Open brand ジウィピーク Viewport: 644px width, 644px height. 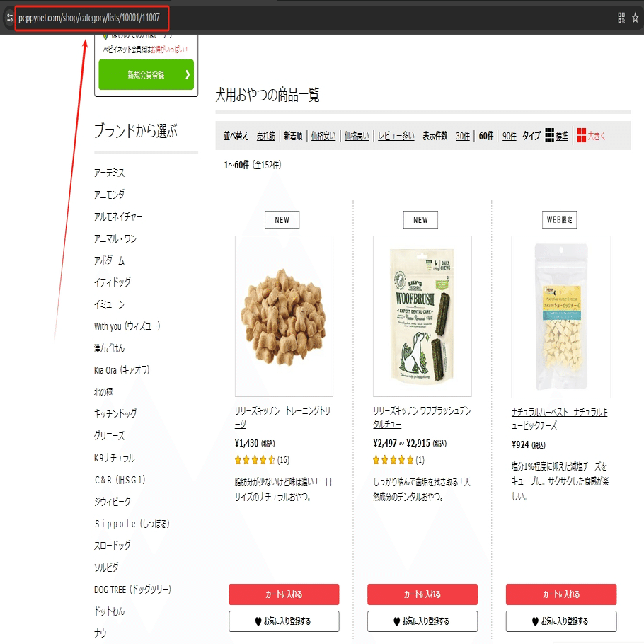pyautogui.click(x=113, y=502)
